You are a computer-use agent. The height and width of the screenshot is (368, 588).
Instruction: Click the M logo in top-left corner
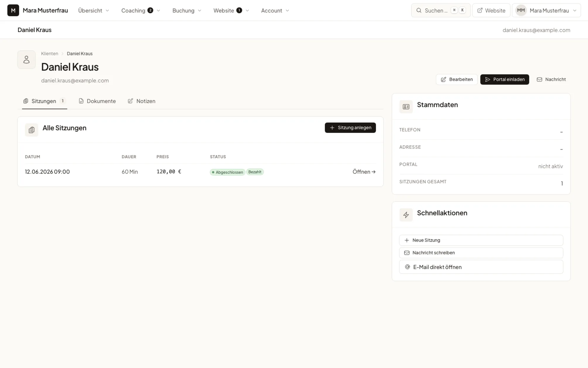[13, 10]
